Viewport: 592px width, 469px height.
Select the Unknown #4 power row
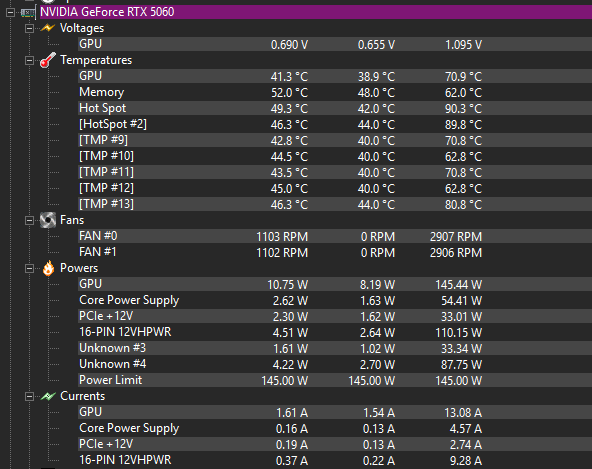[335, 364]
